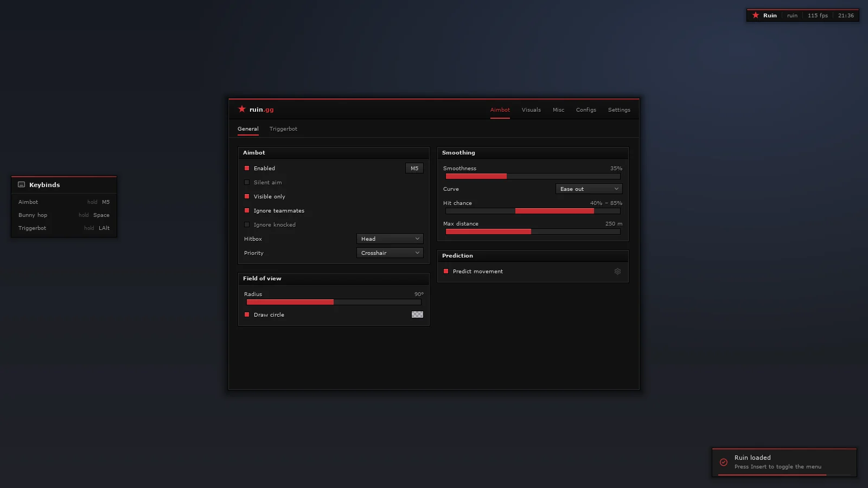Viewport: 868px width, 488px height.
Task: Open the Curve dropdown showing Ease out
Action: [x=589, y=189]
